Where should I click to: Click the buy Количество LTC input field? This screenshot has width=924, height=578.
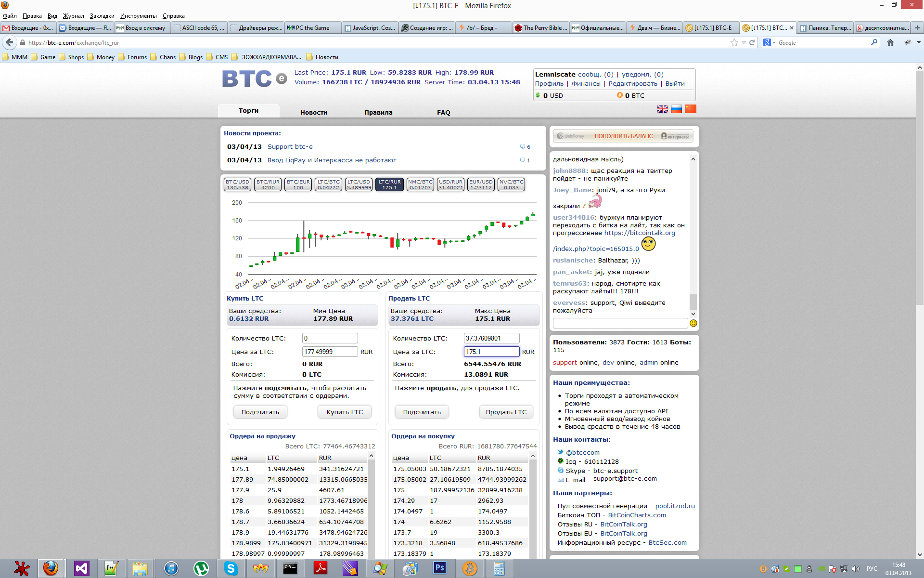pos(330,338)
